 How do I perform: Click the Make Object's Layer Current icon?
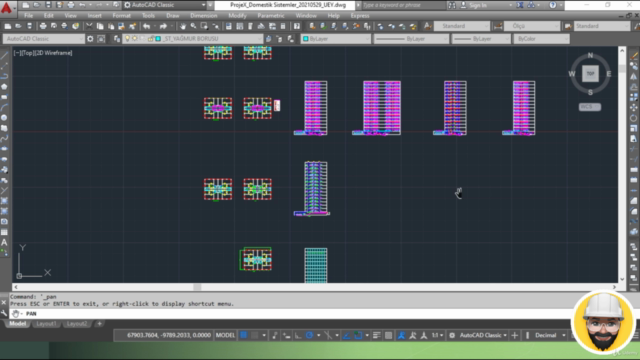point(268,39)
